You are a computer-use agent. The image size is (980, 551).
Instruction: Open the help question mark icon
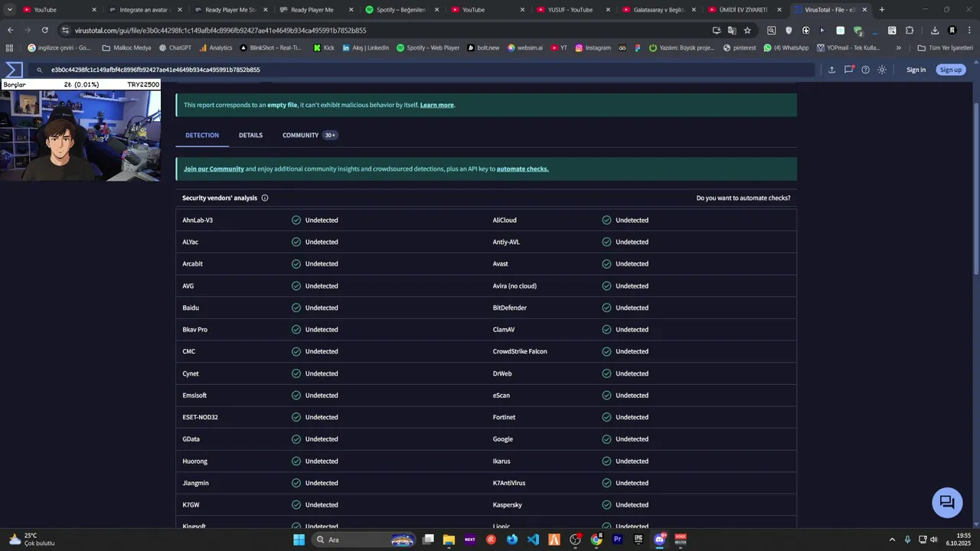coord(865,70)
